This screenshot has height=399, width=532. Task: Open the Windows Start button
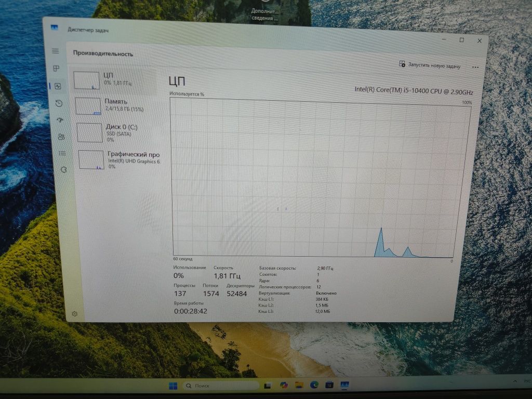(x=173, y=386)
